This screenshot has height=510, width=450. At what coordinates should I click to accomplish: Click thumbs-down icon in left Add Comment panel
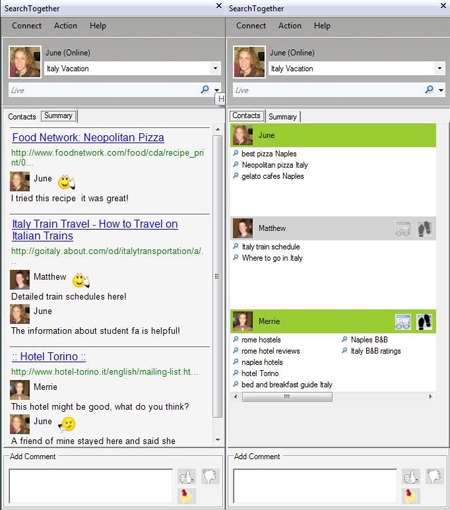(x=210, y=476)
